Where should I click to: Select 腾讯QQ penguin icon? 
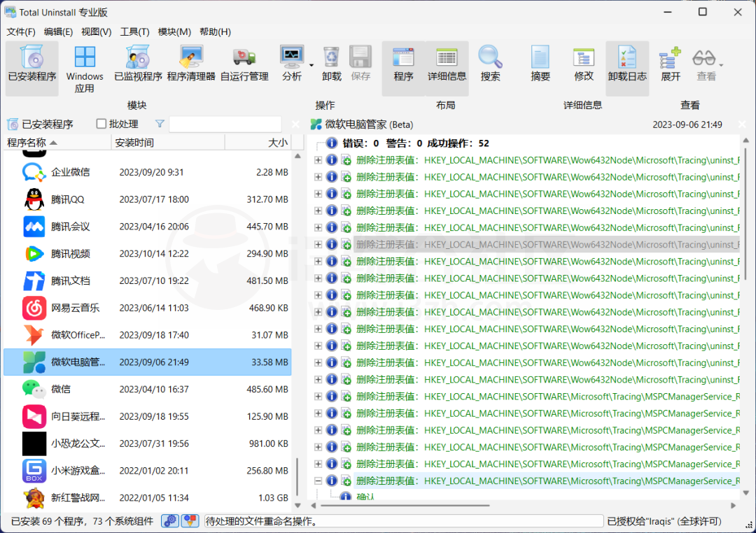coord(34,199)
